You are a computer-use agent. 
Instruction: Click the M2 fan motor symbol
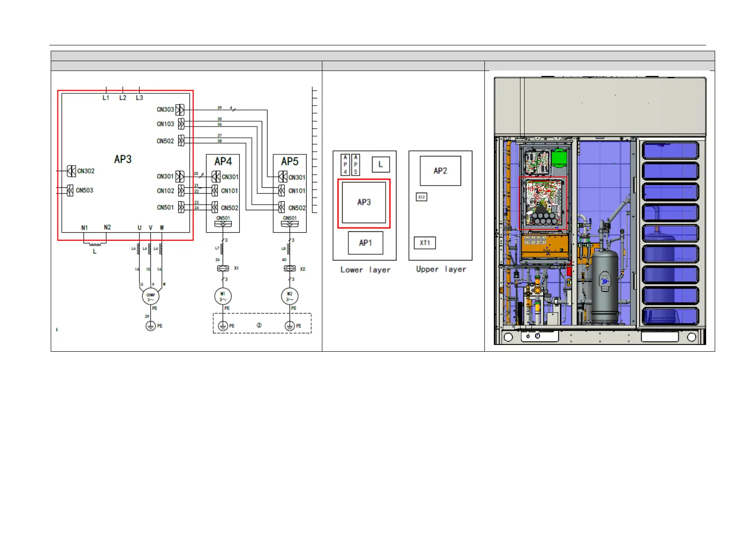pos(290,296)
